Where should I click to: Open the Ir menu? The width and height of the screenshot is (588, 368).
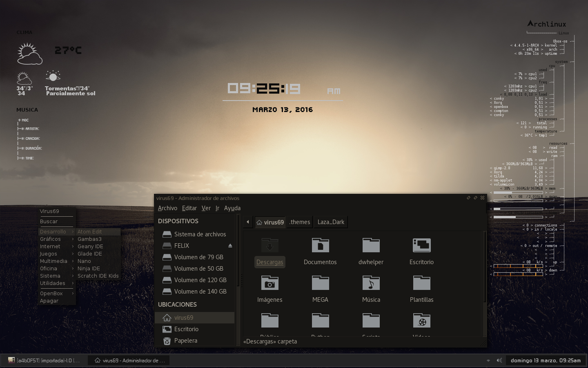(217, 208)
